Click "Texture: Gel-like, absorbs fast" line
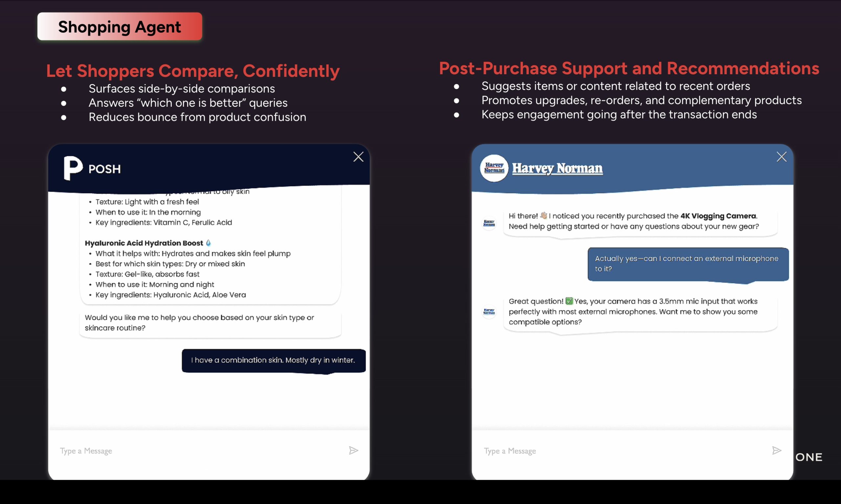The image size is (841, 504). click(x=148, y=274)
